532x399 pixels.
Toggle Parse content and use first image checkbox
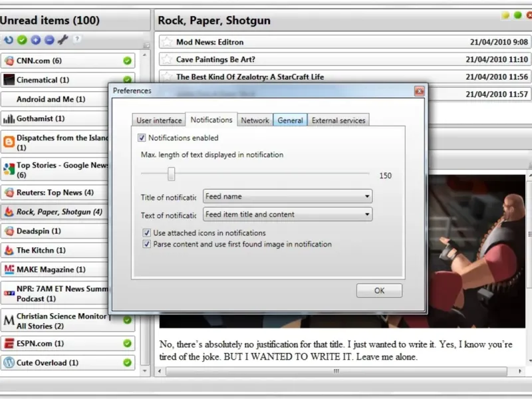click(146, 244)
